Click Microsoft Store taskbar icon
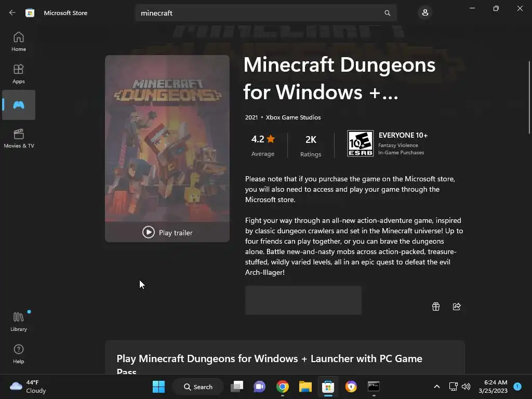Image resolution: width=532 pixels, height=399 pixels. click(328, 387)
